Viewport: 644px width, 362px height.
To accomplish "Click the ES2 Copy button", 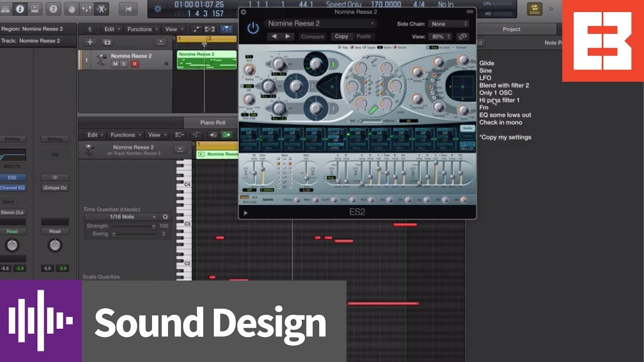I will (x=341, y=36).
